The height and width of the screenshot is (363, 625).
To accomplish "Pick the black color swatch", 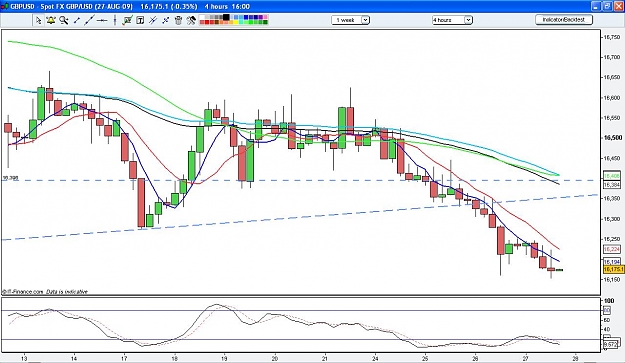I will click(226, 17).
